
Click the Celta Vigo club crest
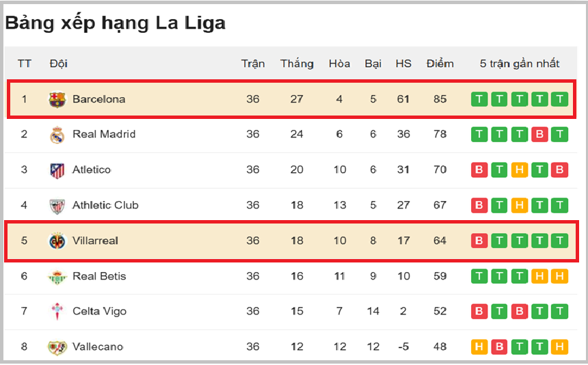tap(57, 312)
